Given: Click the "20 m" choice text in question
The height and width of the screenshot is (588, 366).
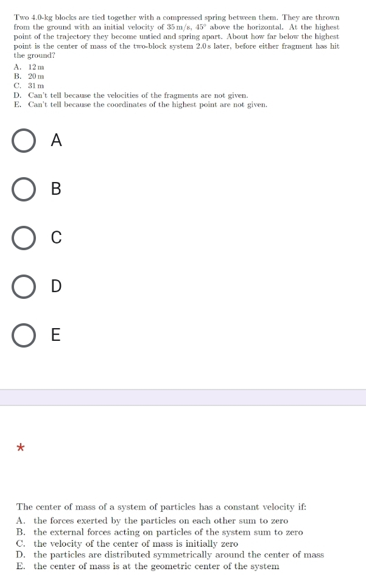Looking at the screenshot, I should [36, 76].
